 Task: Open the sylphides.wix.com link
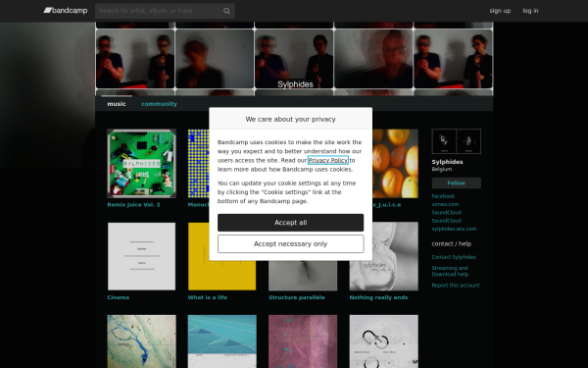pos(454,229)
